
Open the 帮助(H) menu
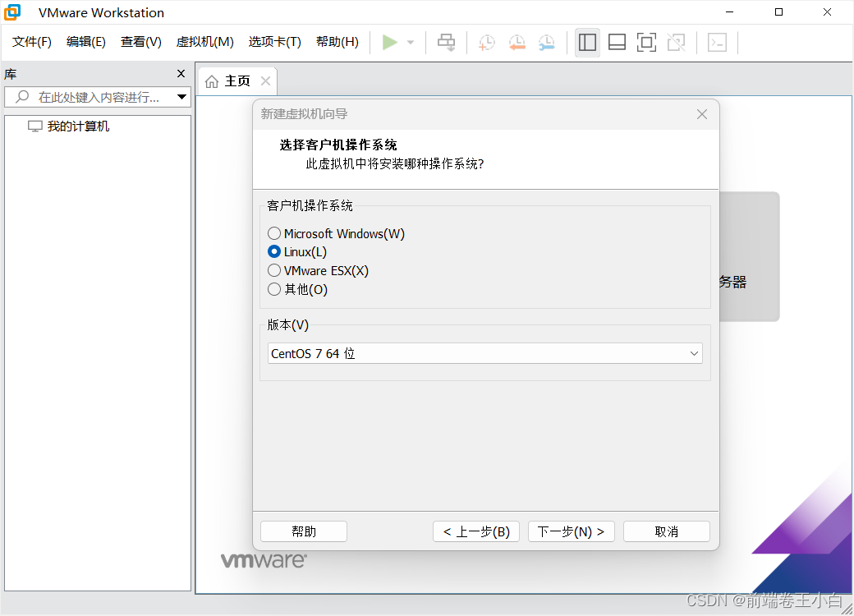click(337, 42)
